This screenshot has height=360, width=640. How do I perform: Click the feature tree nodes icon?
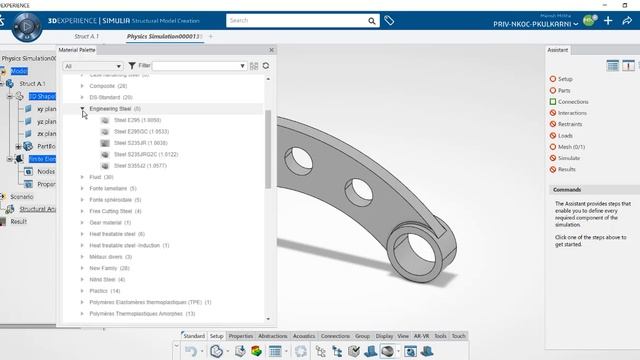[x=321, y=351]
